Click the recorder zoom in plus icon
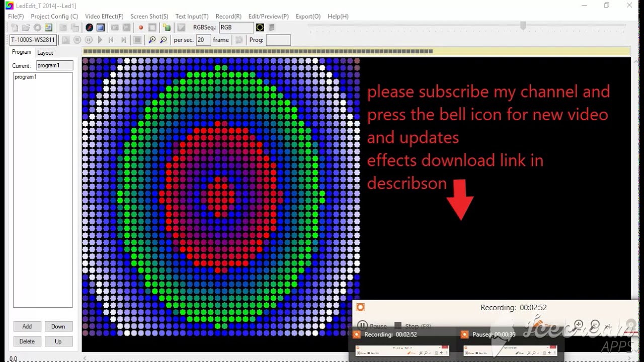 click(x=579, y=325)
